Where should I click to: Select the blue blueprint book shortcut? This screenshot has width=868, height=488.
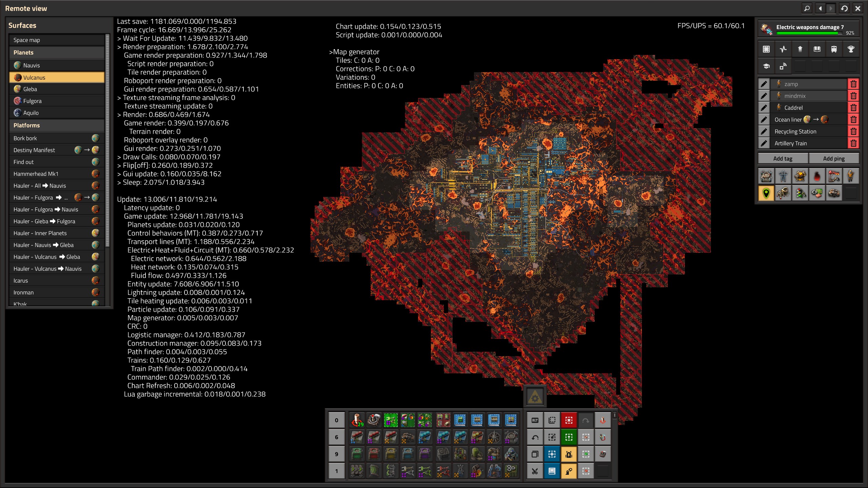pos(552,471)
